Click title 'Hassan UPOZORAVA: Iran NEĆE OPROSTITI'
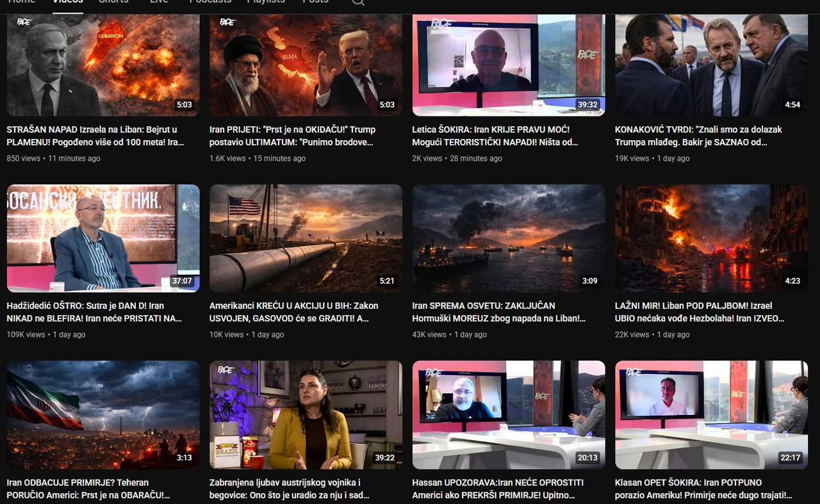 (x=498, y=489)
